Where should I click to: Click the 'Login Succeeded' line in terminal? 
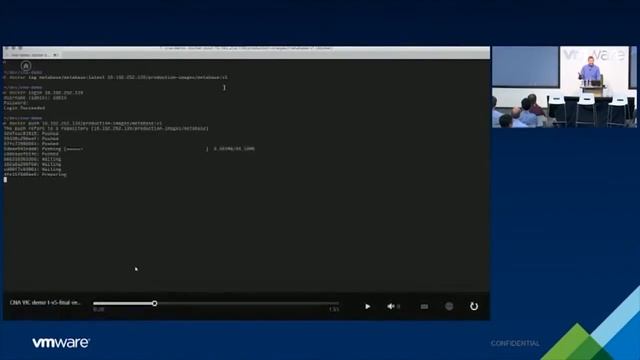coord(24,108)
